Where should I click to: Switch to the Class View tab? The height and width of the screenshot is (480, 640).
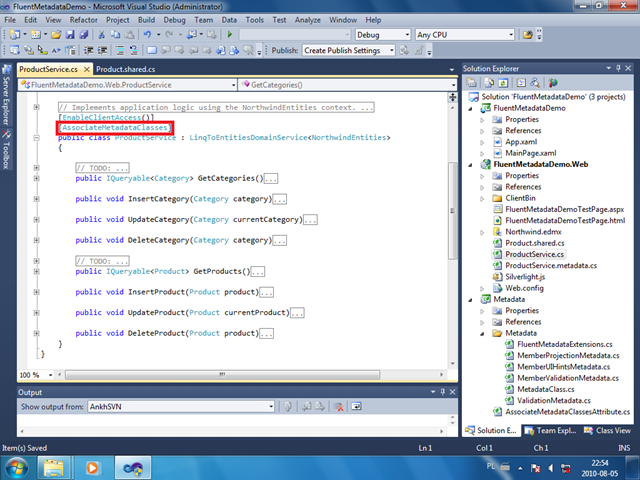[x=608, y=430]
